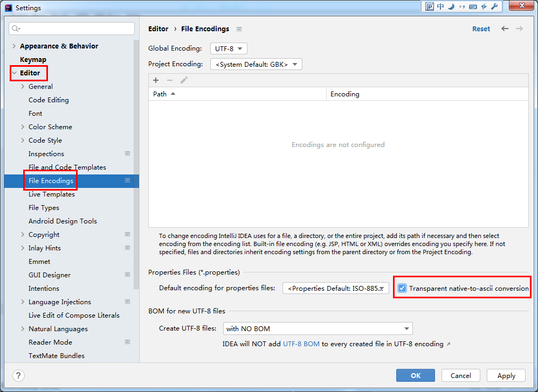Click the IntelliJ logo in the title bar
The image size is (538, 392).
coord(8,8)
